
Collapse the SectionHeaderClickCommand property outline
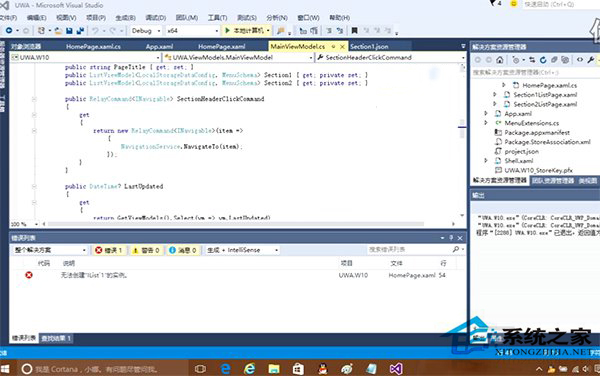[x=34, y=99]
